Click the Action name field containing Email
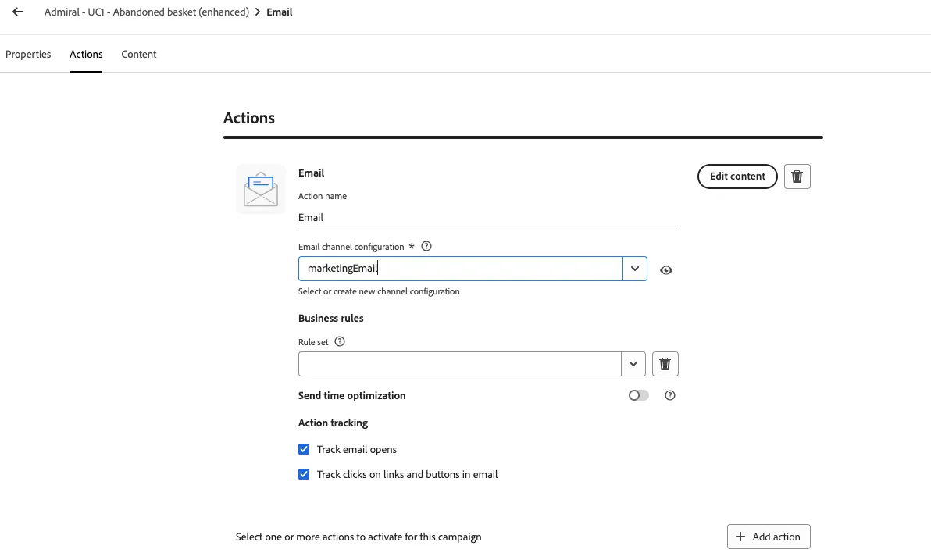Screen dimensions: 931x560 [488, 217]
